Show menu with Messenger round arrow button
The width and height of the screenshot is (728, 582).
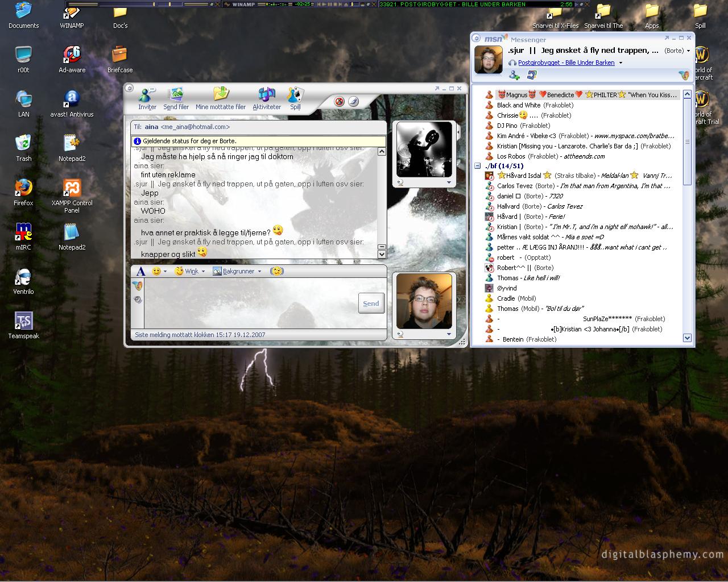point(476,38)
